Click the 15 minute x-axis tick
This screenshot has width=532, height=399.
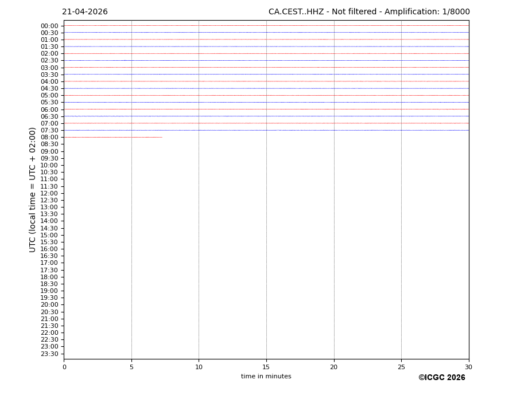click(266, 367)
